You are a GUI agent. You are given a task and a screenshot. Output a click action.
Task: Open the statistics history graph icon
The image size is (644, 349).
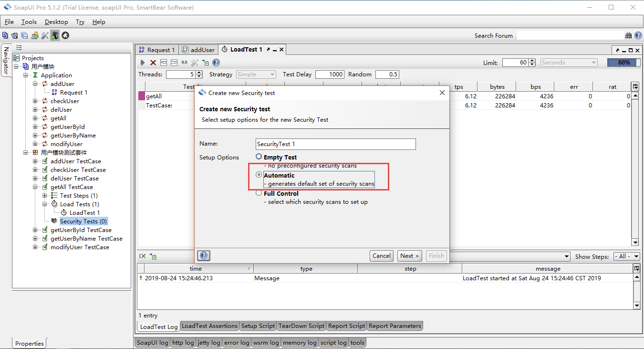pos(174,63)
